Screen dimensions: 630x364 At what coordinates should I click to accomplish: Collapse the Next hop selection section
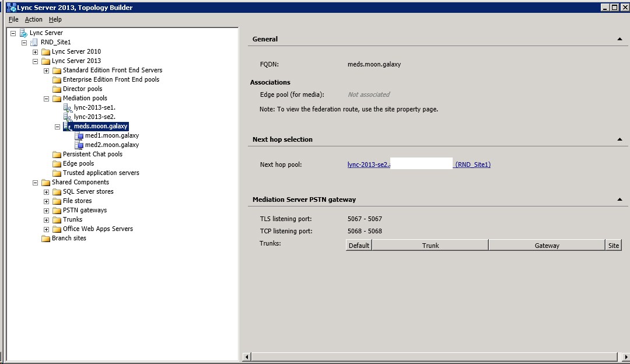[x=619, y=139]
